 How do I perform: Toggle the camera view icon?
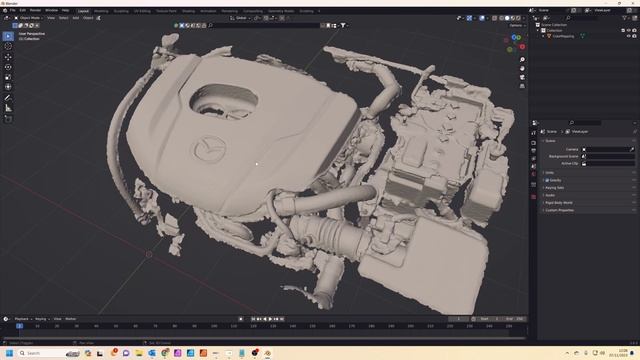[x=522, y=78]
